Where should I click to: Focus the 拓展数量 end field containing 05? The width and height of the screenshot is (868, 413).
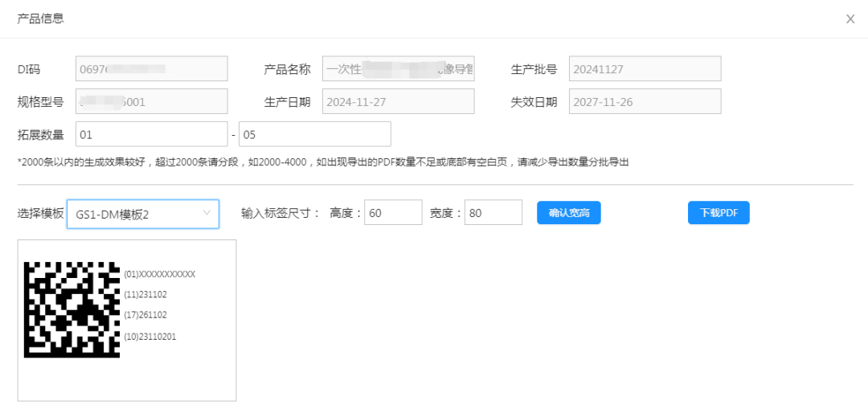[315, 134]
